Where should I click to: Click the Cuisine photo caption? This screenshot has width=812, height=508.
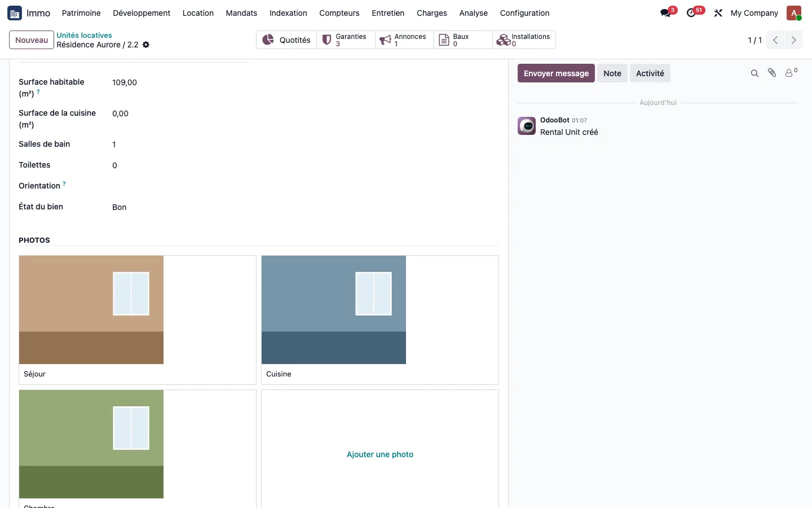pos(279,374)
